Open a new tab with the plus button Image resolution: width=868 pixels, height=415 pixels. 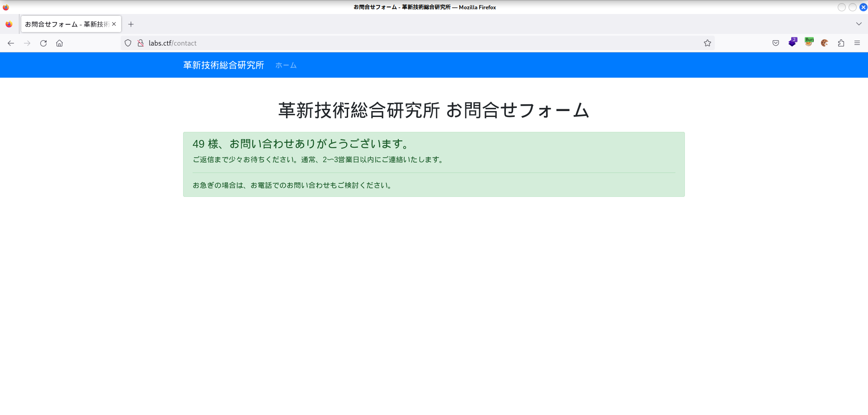coord(131,24)
